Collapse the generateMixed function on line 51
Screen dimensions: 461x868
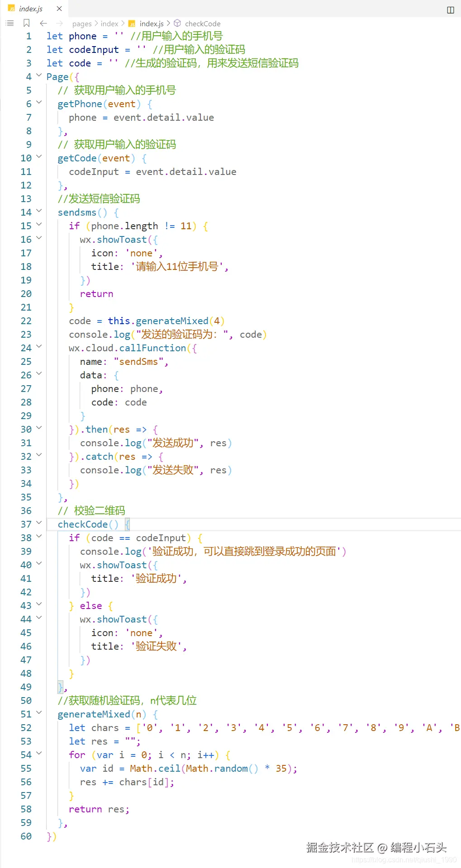click(x=39, y=713)
